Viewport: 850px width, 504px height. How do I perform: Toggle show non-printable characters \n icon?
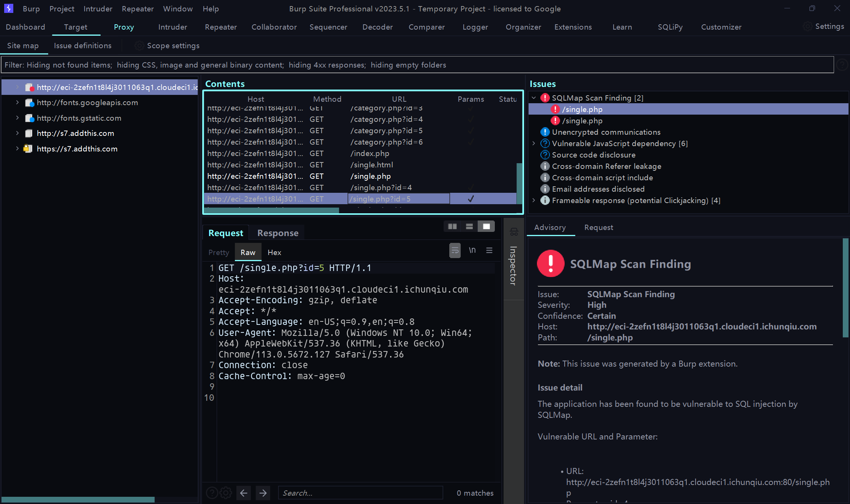[x=472, y=250]
